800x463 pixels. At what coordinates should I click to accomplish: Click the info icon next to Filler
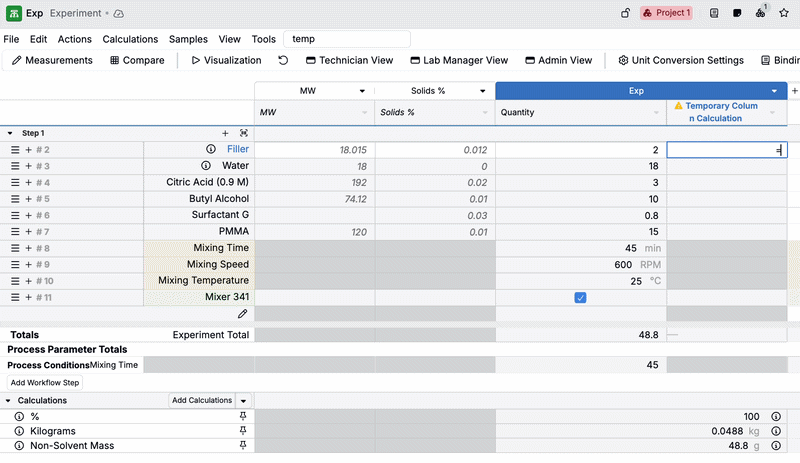coord(211,149)
